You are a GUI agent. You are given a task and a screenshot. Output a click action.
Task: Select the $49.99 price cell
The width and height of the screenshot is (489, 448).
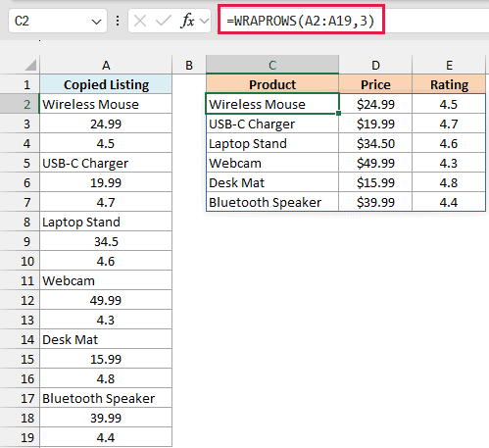coord(375,163)
